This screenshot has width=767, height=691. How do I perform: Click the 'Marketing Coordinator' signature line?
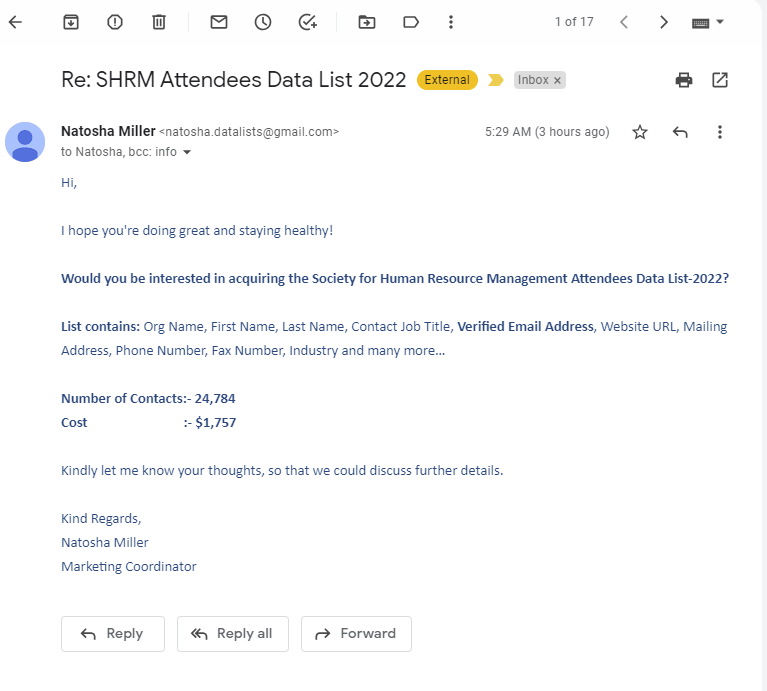point(129,566)
